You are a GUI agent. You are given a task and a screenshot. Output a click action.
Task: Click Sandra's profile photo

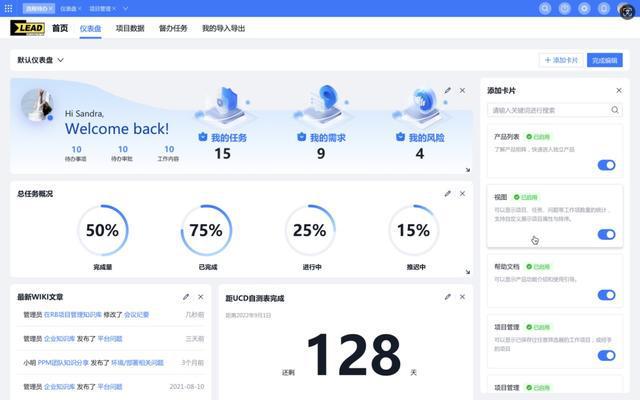38,105
